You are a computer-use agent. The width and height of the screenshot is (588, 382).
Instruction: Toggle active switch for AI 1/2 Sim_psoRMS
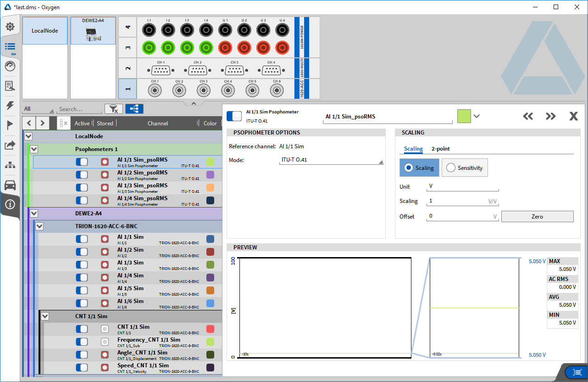(x=82, y=175)
